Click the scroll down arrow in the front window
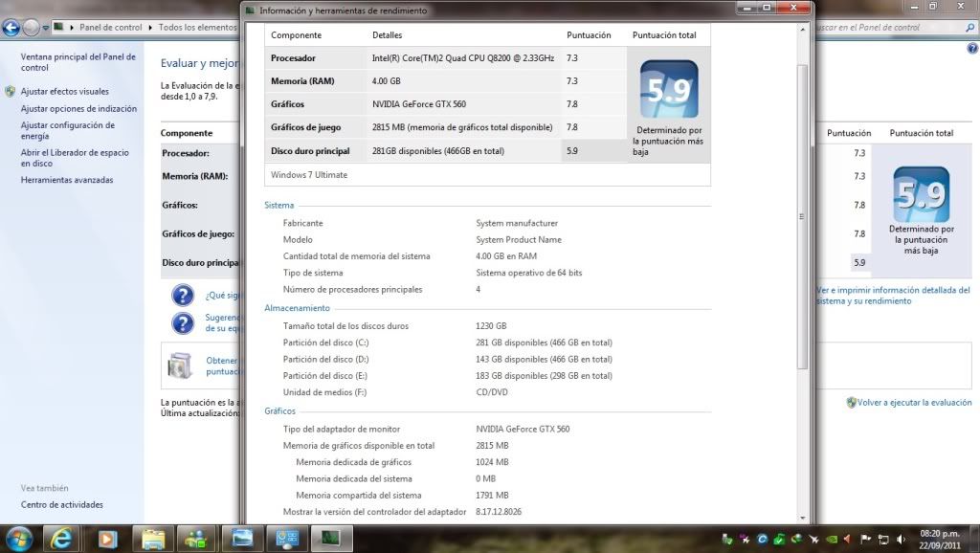This screenshot has height=553, width=980. click(803, 518)
